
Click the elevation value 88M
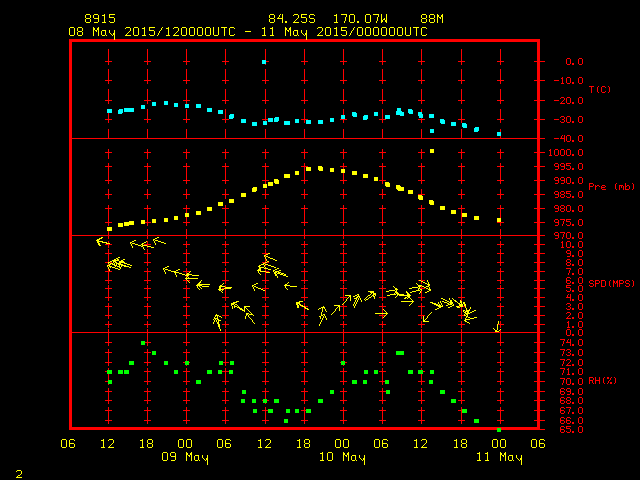point(432,19)
